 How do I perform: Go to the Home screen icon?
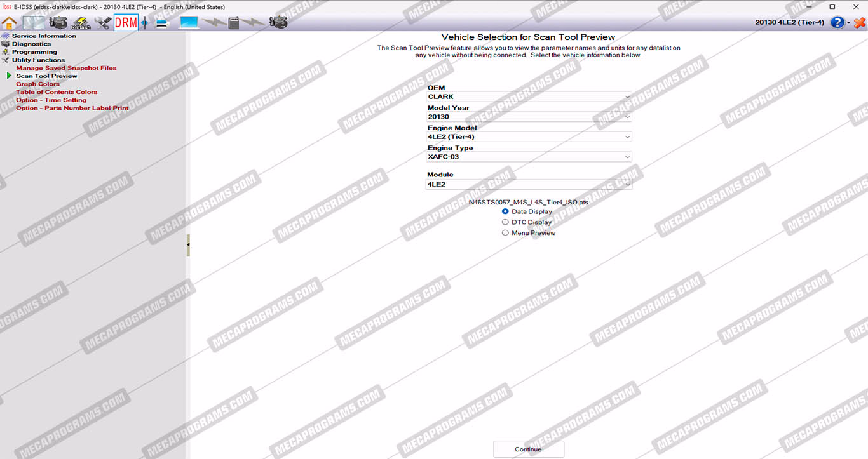pyautogui.click(x=9, y=23)
